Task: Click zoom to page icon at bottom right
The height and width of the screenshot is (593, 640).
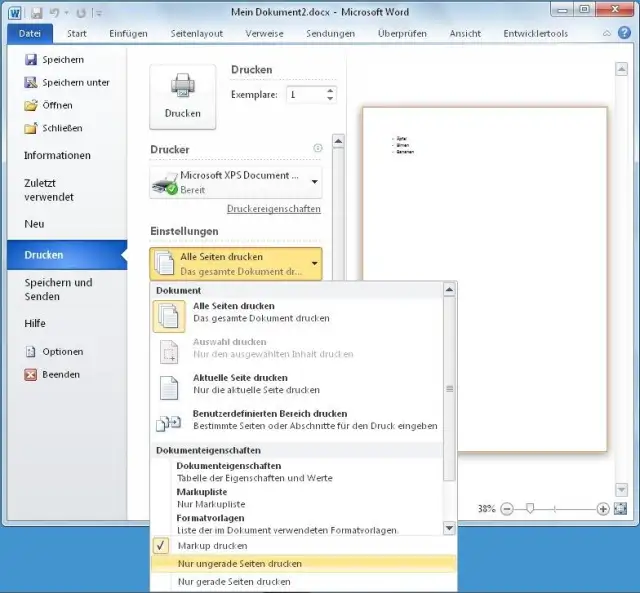Action: (620, 509)
